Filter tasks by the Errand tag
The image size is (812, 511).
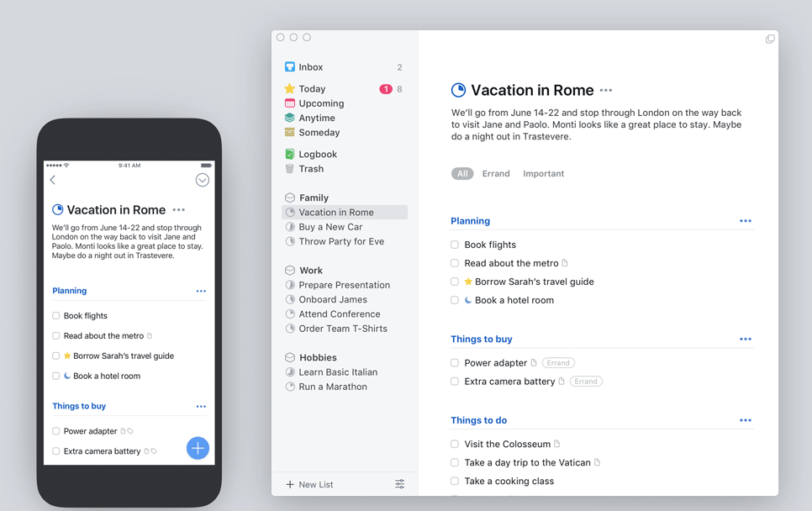(496, 174)
